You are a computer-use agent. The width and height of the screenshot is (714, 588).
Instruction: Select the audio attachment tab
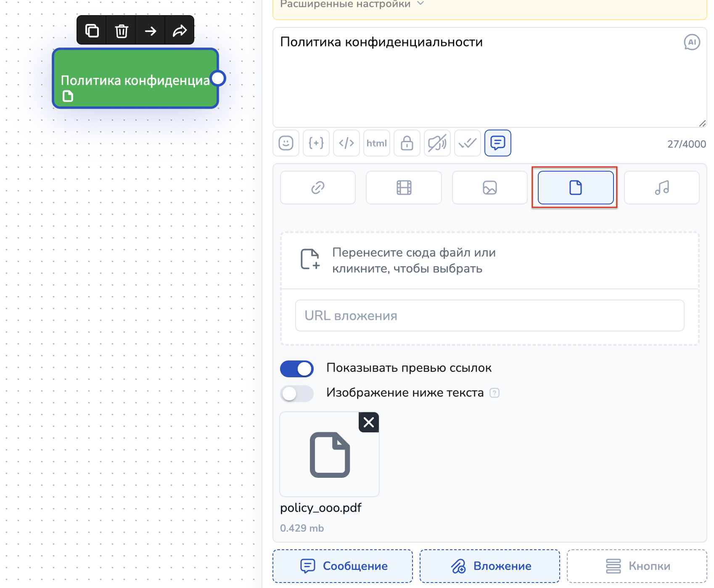point(661,188)
